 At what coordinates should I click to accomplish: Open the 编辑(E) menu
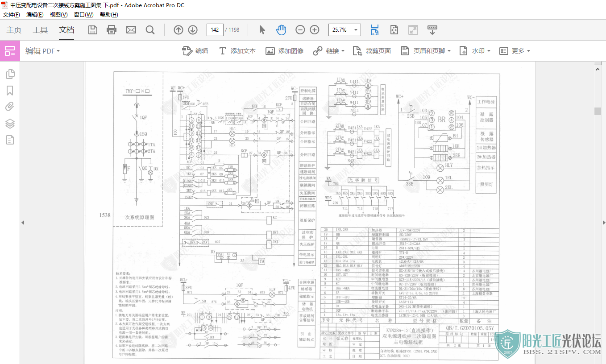point(35,15)
